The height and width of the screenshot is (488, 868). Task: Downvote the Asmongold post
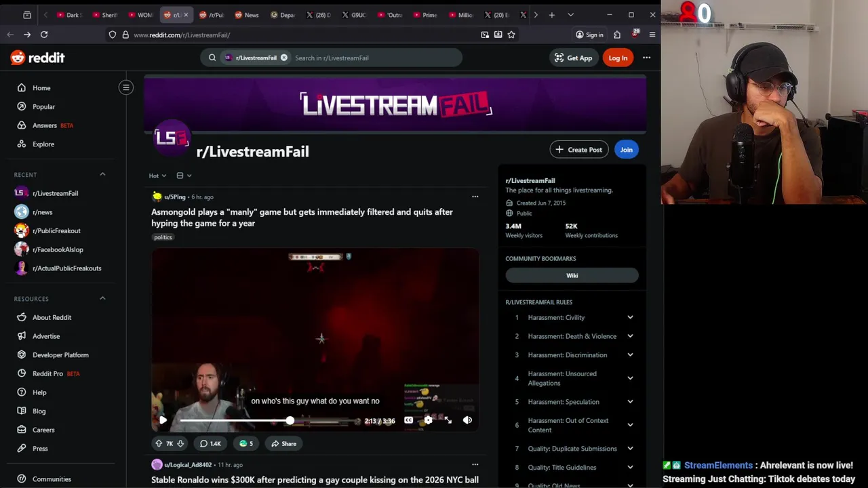tap(180, 443)
